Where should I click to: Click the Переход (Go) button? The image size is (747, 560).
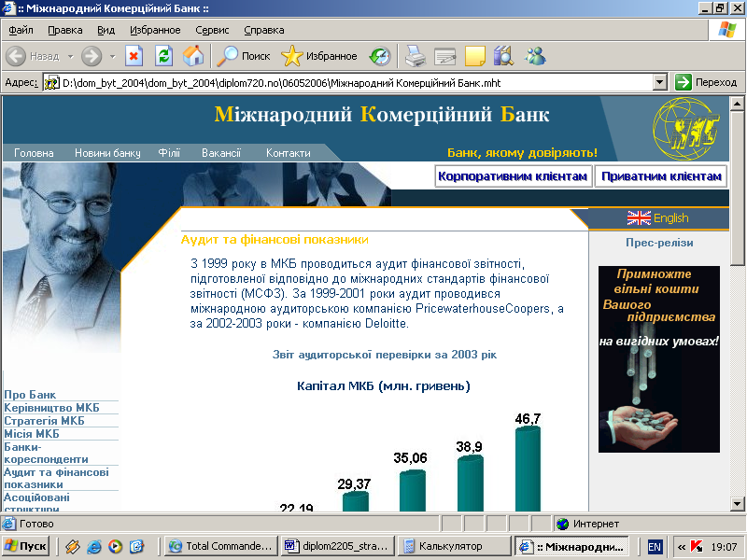tap(706, 82)
